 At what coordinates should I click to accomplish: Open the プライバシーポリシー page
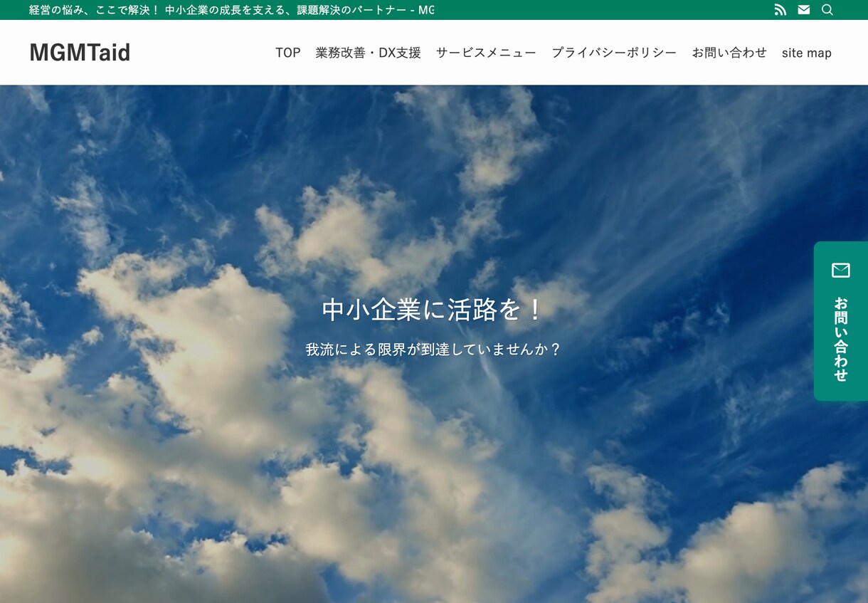[x=614, y=53]
